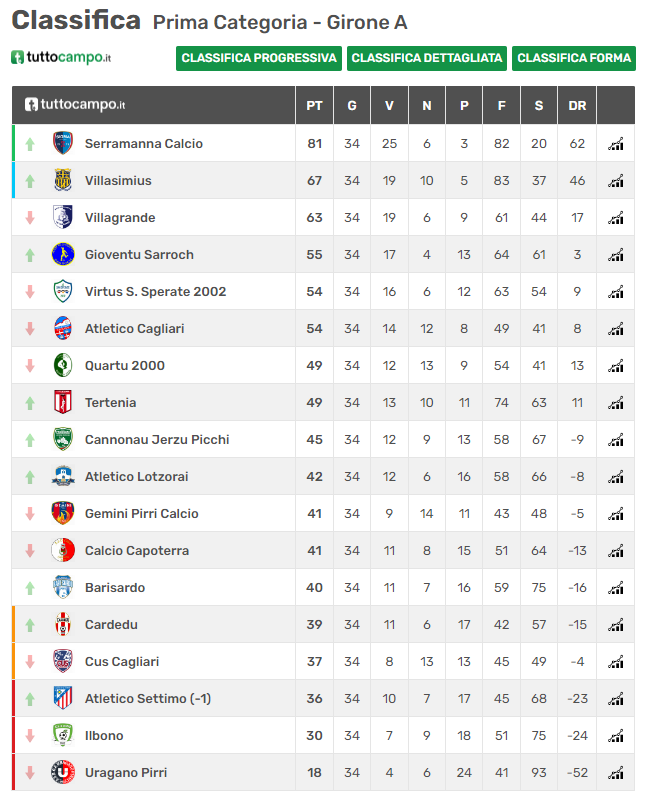Open the stats chart icon for Cus Cagliari

[615, 662]
